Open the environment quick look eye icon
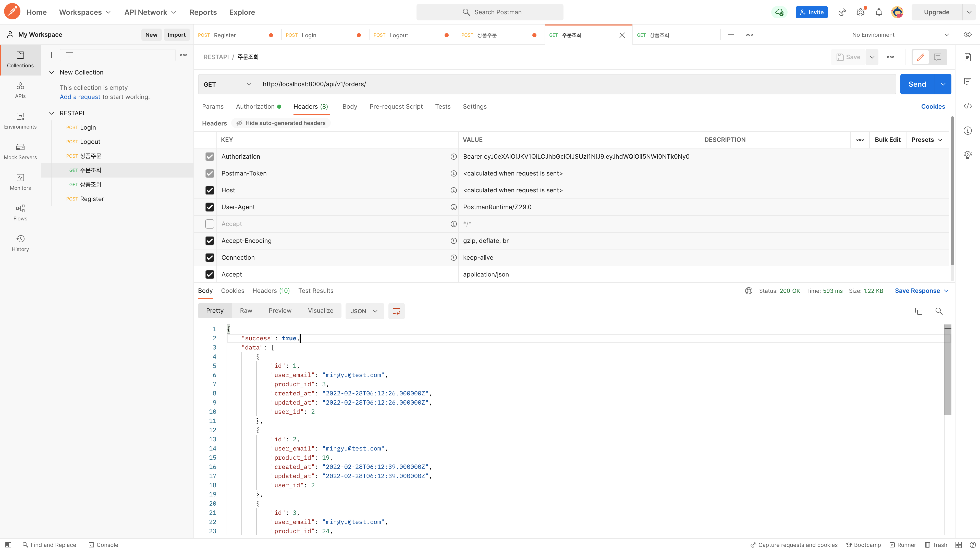The image size is (980, 551). click(x=967, y=35)
